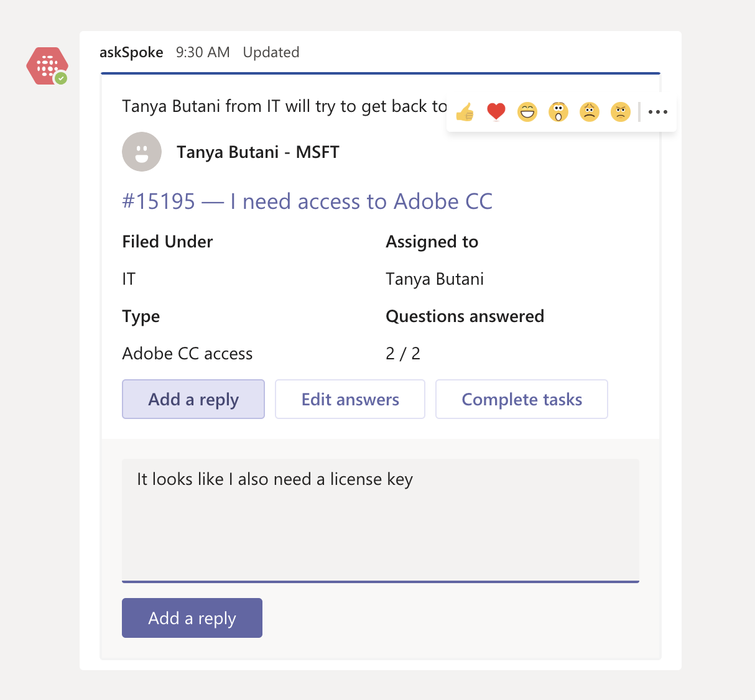The width and height of the screenshot is (755, 700).
Task: Submit with the purple Add a reply button
Action: 192,618
